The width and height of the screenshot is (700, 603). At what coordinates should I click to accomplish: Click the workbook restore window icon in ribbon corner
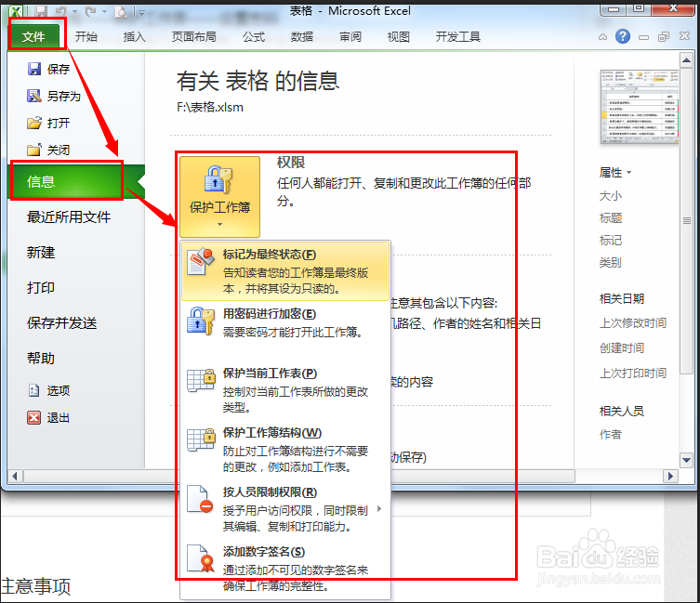pyautogui.click(x=664, y=37)
